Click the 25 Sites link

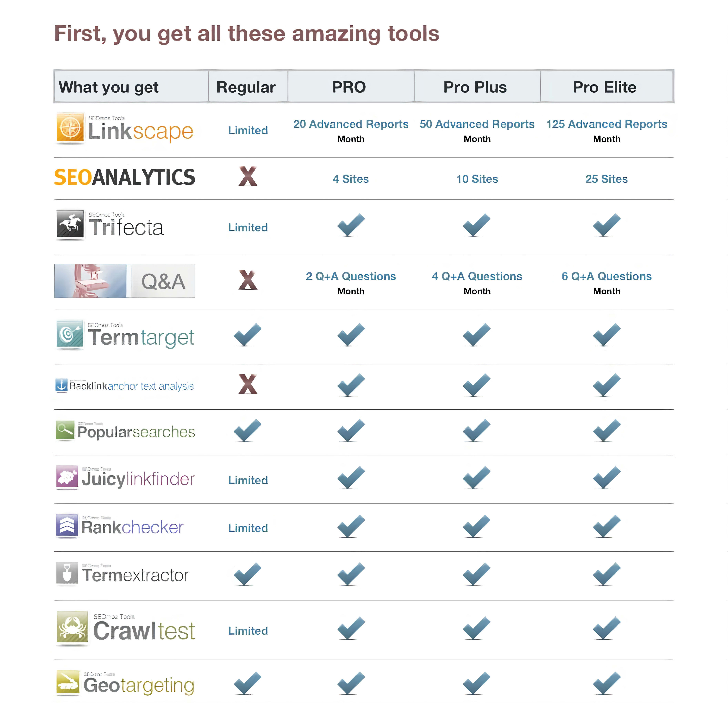607,179
